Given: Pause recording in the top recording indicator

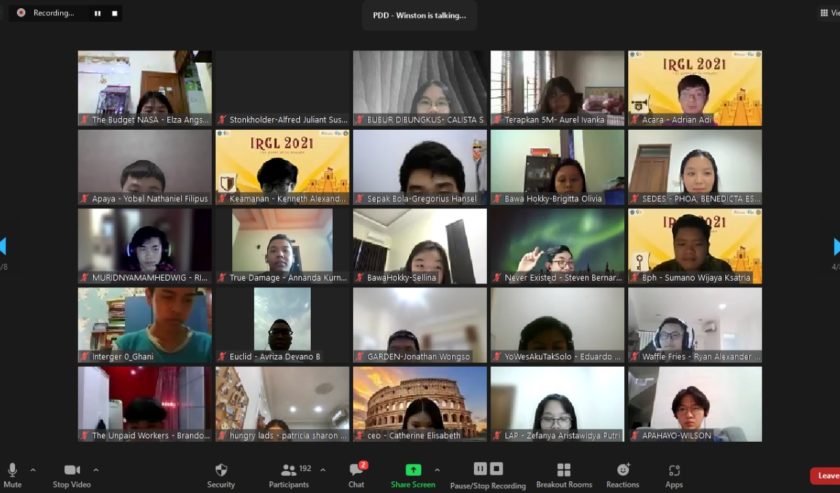Looking at the screenshot, I should click(x=98, y=13).
